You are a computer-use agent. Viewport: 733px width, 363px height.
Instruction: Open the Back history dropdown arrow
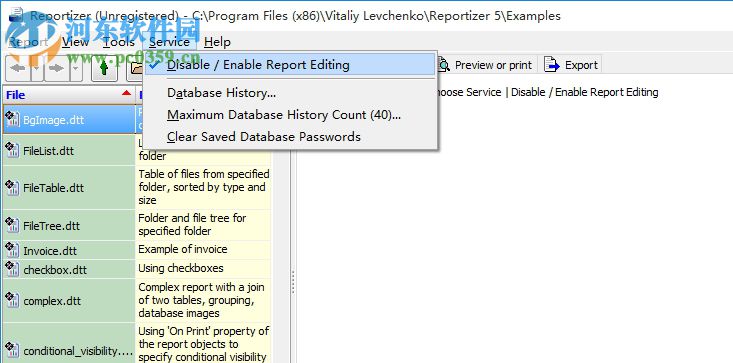point(37,68)
